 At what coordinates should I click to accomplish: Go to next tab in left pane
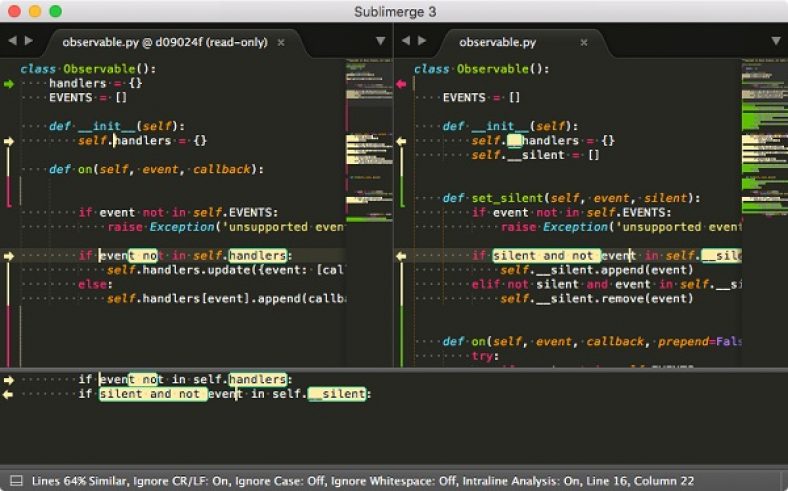pyautogui.click(x=28, y=41)
